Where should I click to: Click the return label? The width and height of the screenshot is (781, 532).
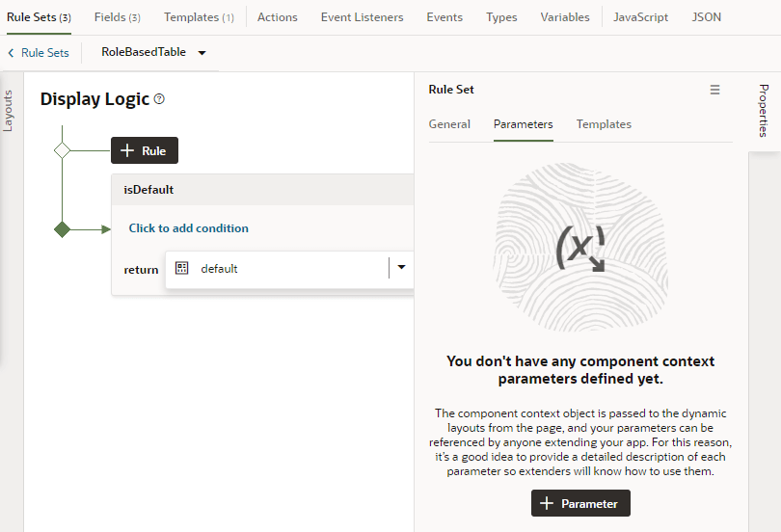point(141,270)
